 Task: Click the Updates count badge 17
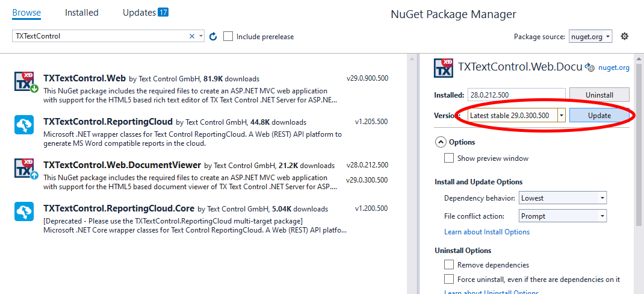tap(163, 12)
